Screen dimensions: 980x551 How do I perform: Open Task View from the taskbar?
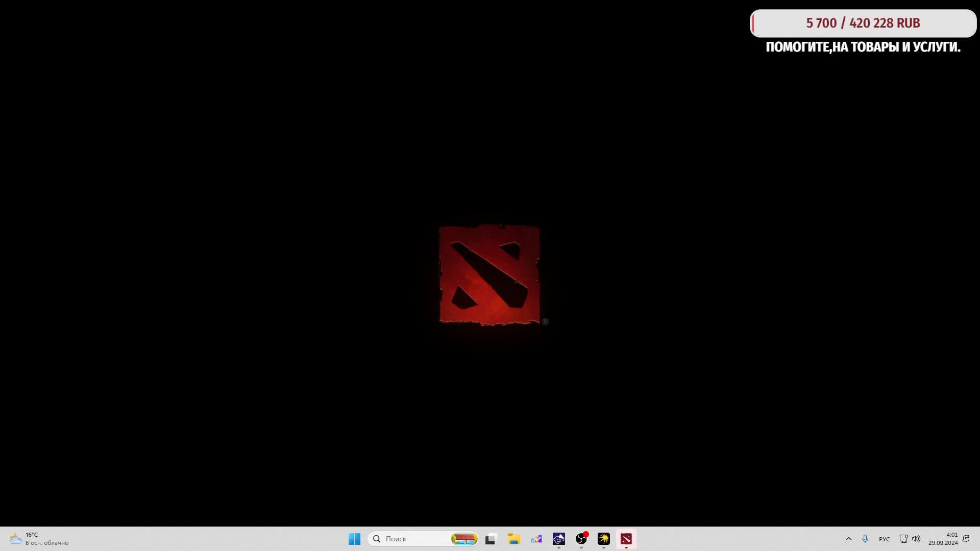(491, 539)
